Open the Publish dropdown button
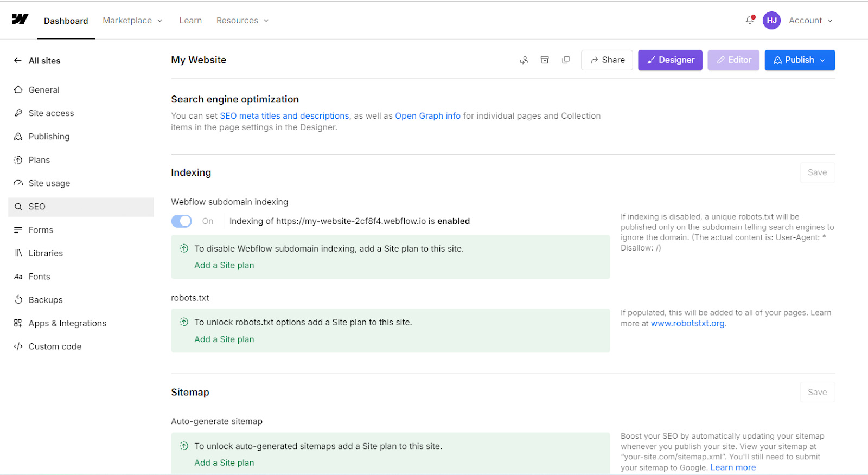The image size is (868, 475). click(800, 60)
